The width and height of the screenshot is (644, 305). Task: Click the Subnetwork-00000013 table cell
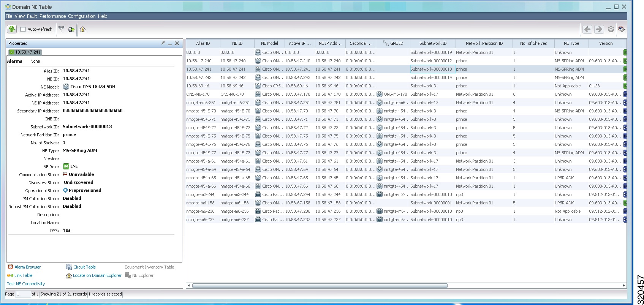tap(433, 69)
